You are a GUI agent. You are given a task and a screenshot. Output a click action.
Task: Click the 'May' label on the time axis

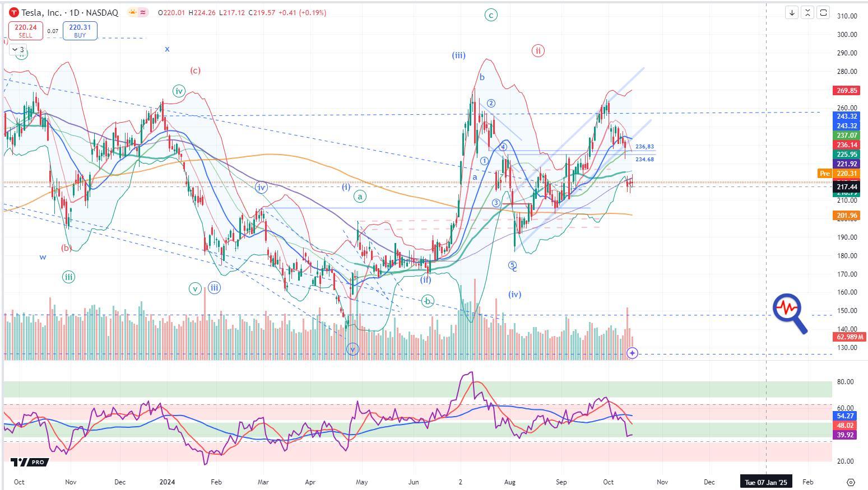(x=362, y=482)
